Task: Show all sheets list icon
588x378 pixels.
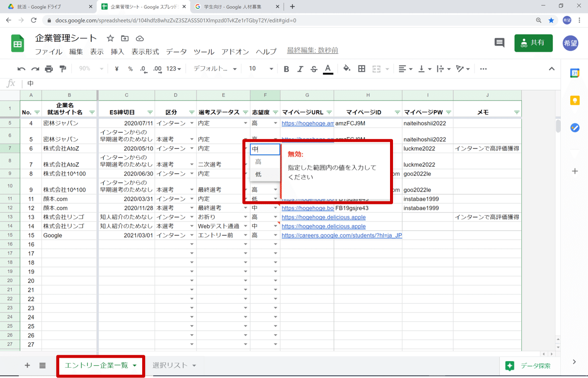Action: point(42,365)
